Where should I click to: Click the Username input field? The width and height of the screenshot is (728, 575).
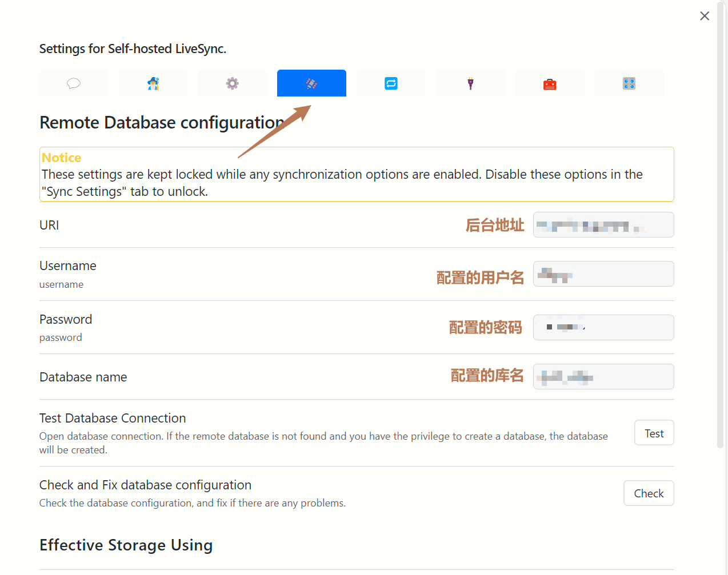pos(603,274)
